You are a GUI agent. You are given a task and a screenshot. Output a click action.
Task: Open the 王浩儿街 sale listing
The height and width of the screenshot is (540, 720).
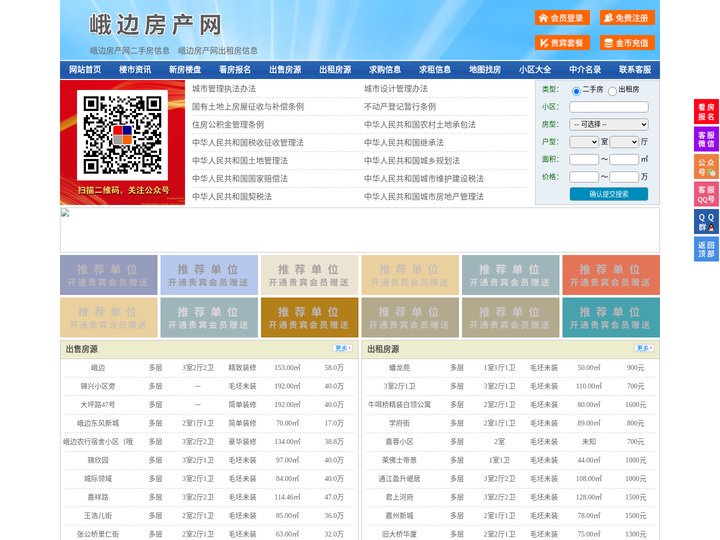pyautogui.click(x=98, y=516)
